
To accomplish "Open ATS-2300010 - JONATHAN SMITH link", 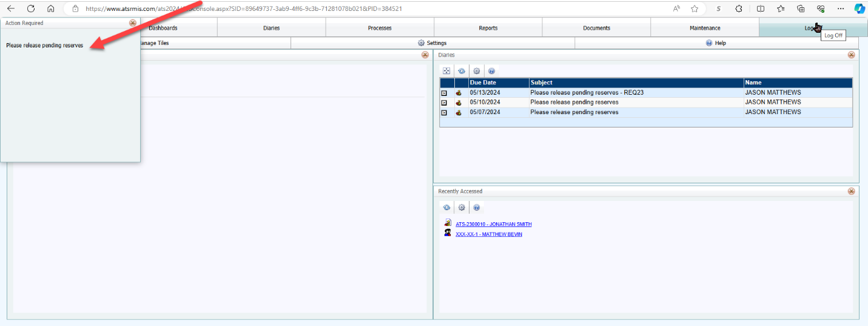I will point(493,224).
